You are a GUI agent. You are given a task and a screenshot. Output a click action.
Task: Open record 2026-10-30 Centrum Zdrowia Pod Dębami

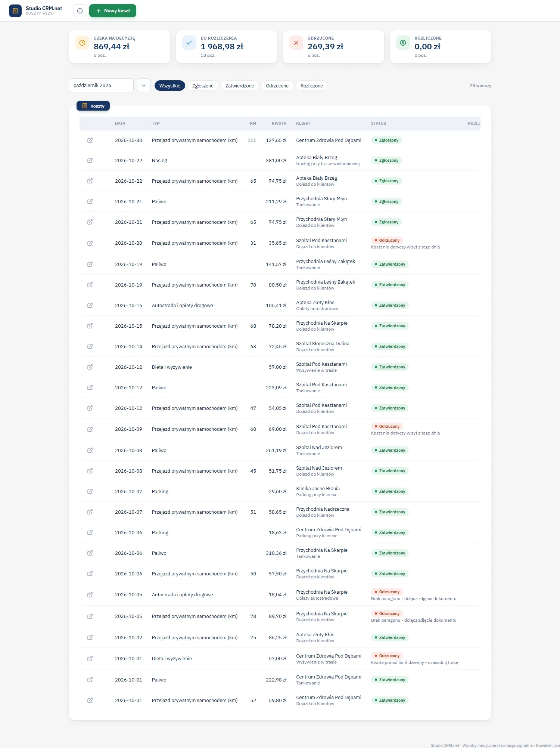90,140
